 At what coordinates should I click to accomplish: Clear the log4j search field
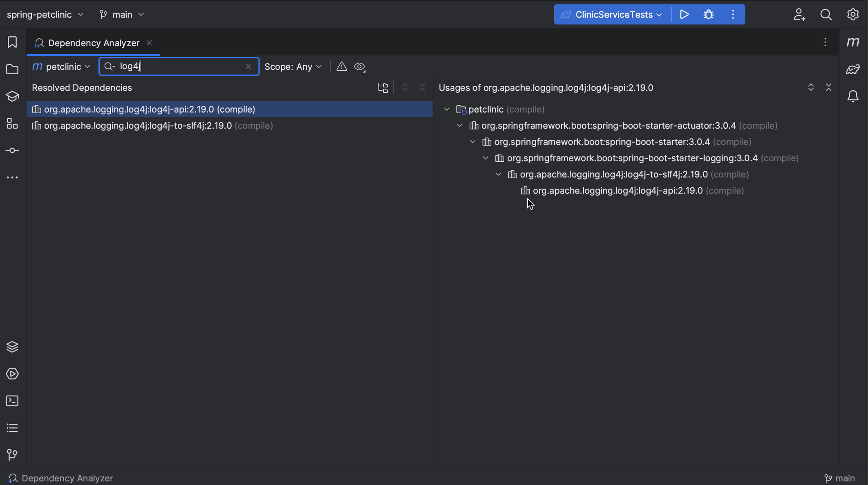click(x=248, y=66)
